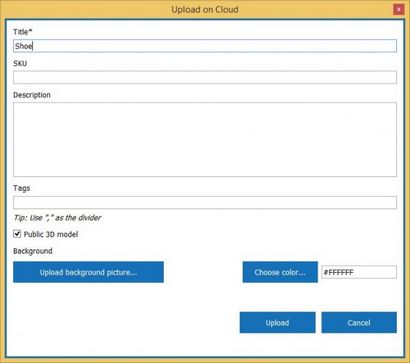Focus the Tags input field

pos(205,202)
